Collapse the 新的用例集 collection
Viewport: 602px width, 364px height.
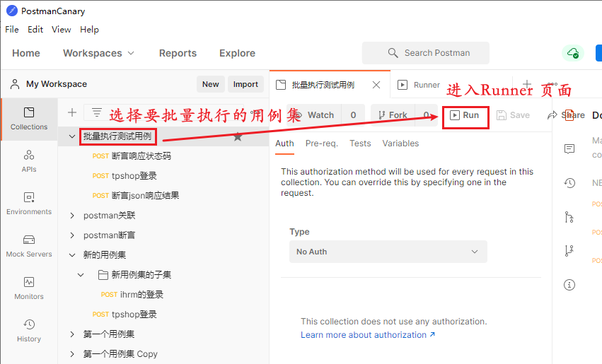coord(71,255)
